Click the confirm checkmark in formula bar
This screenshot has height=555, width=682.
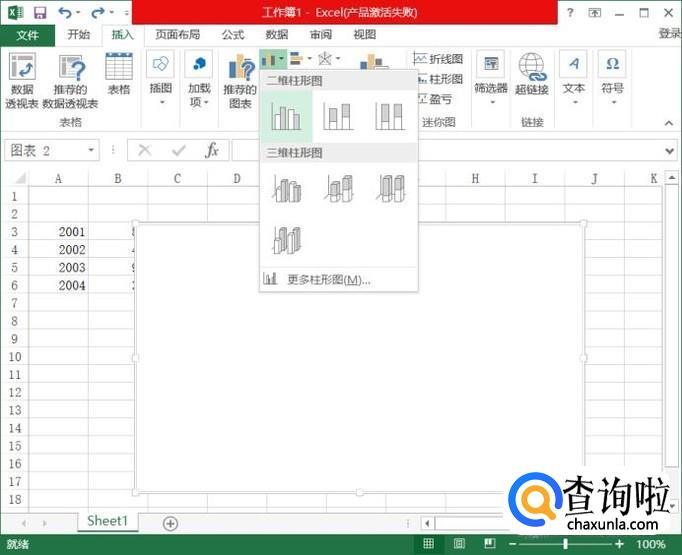click(x=178, y=150)
